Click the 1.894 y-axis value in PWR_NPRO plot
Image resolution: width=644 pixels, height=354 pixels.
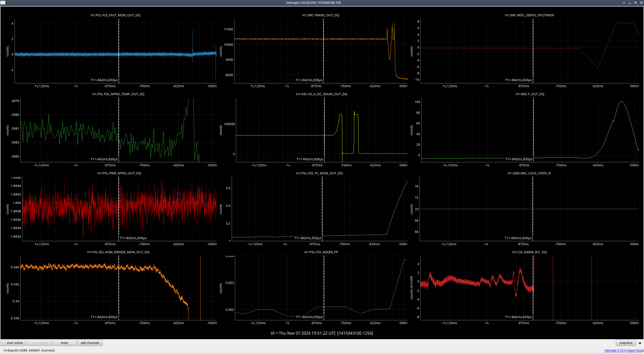pyautogui.click(x=17, y=203)
